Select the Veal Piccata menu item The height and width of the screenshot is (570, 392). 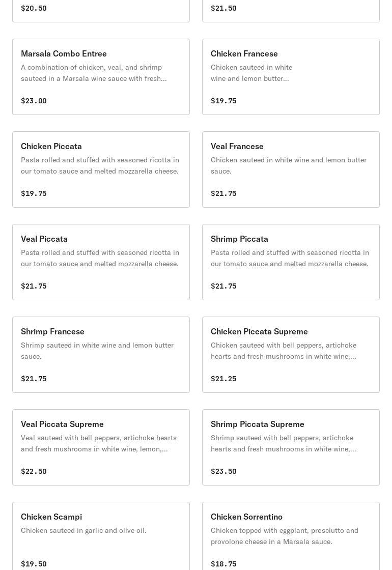tap(101, 262)
